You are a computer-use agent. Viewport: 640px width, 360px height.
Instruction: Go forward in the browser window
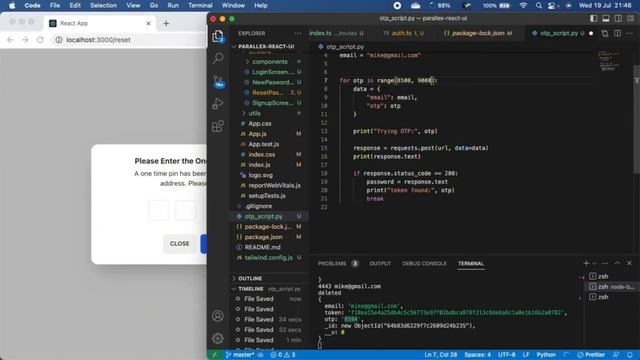(x=25, y=40)
